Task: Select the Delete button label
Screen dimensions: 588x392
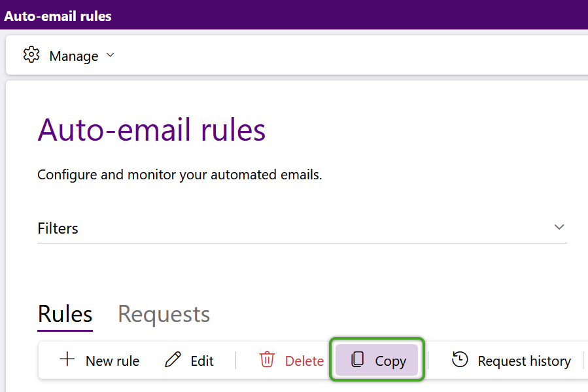Action: click(x=305, y=361)
